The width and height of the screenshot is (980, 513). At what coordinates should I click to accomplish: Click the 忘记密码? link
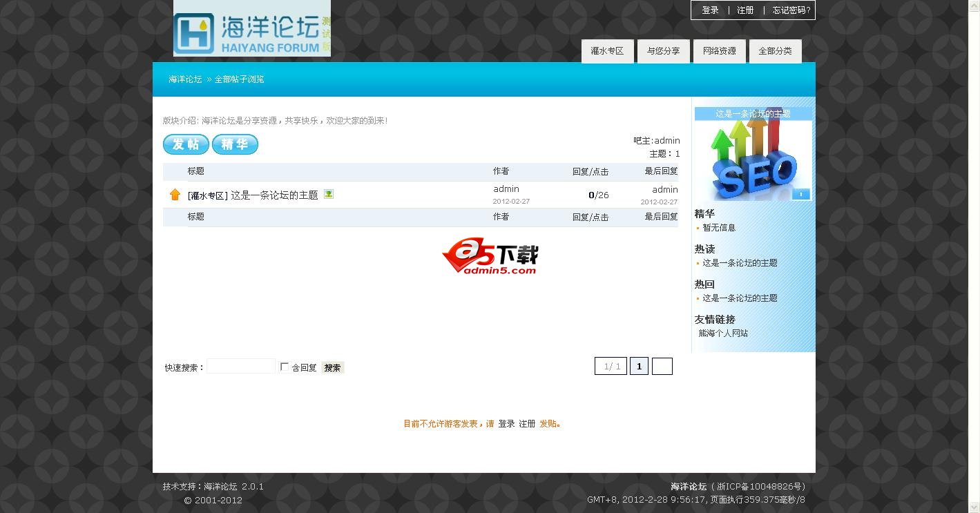coord(791,10)
